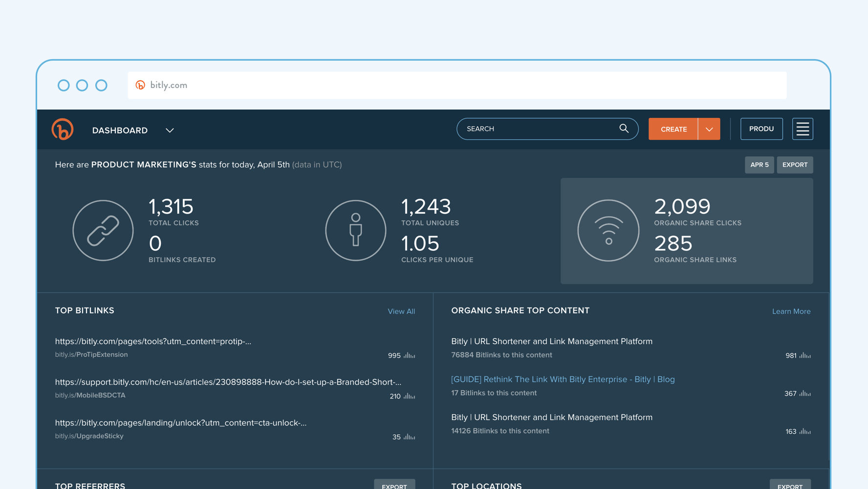Open Bitly URL Shortener content with 14126 Bitlinks
The height and width of the screenshot is (489, 868).
(552, 417)
